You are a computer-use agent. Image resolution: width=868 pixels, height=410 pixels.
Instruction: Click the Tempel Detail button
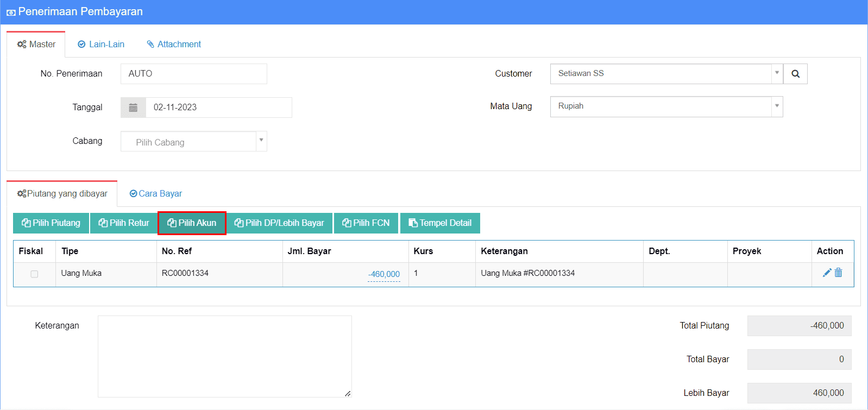(x=440, y=223)
